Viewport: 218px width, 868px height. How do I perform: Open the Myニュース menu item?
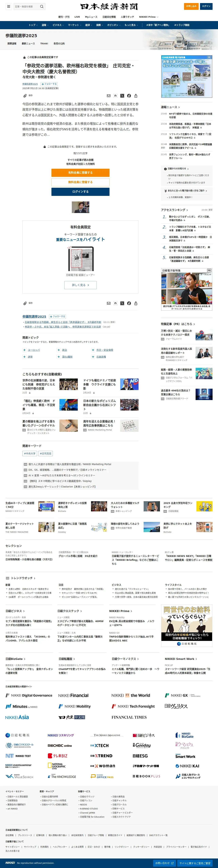point(91,17)
